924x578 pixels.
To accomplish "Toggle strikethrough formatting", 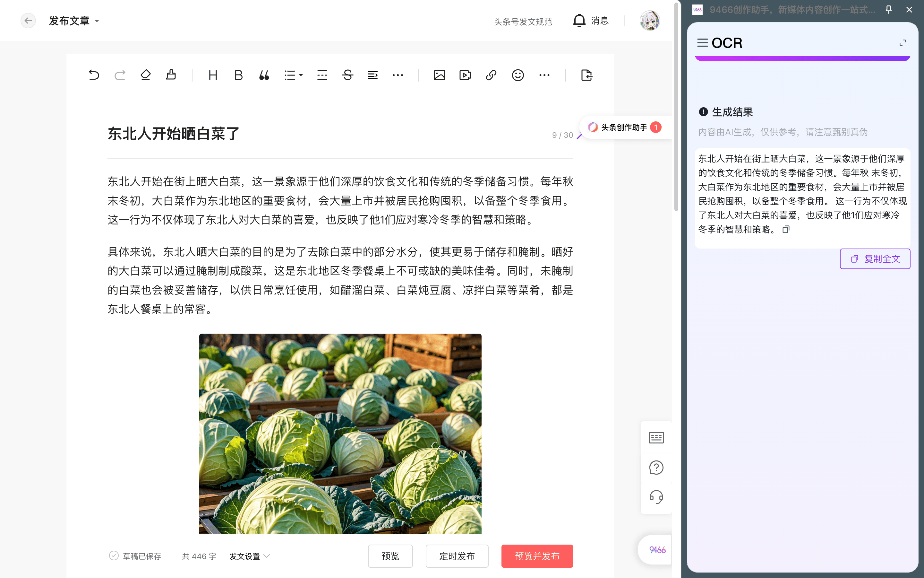I will pos(347,75).
